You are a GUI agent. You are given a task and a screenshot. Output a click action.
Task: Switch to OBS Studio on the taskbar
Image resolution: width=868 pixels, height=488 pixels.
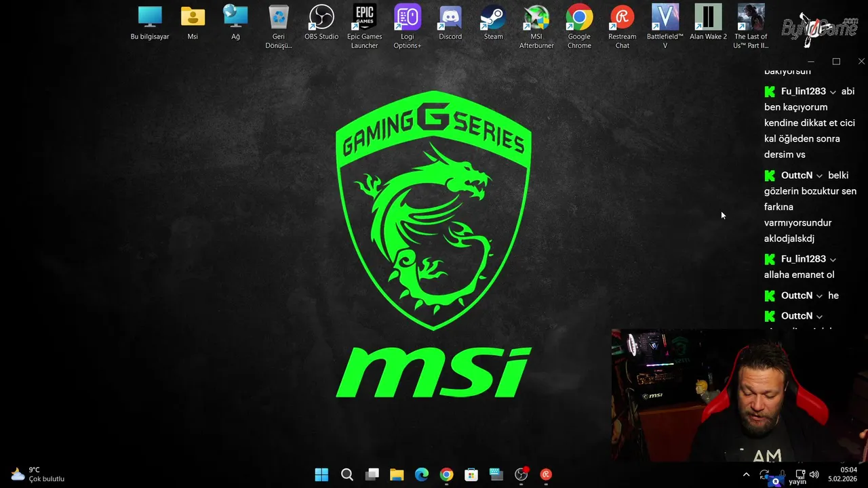point(521,474)
